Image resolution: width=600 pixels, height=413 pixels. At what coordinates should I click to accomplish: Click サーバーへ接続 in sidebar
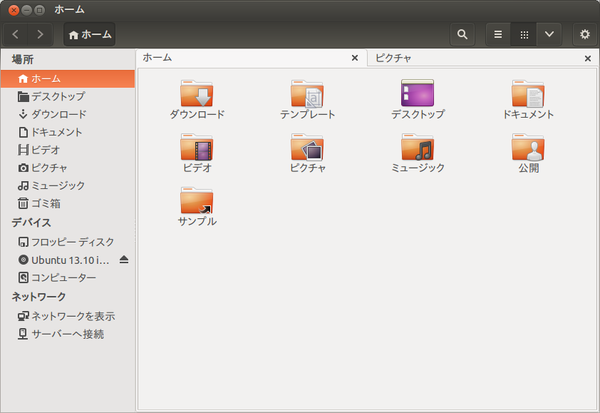(67, 334)
